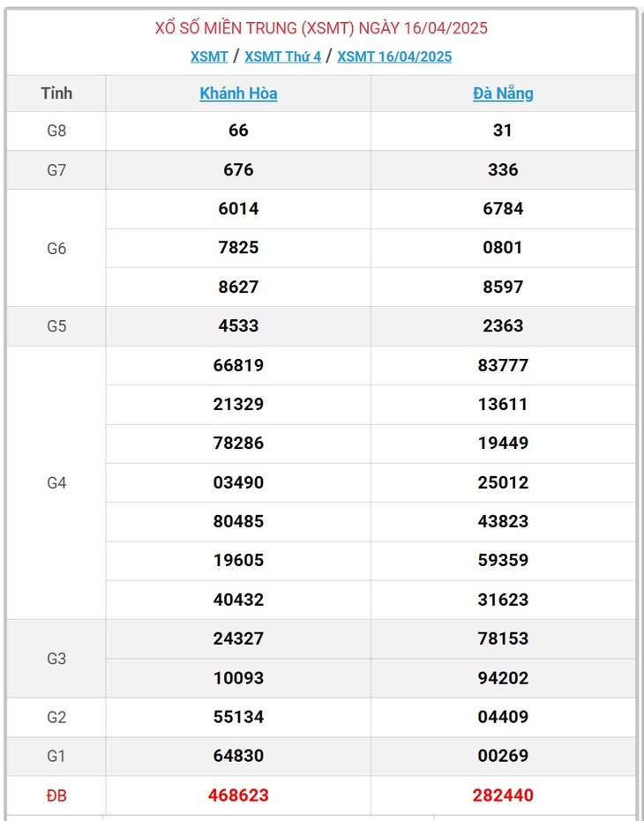644x821 pixels.
Task: Click the G4 row label
Action: click(56, 482)
